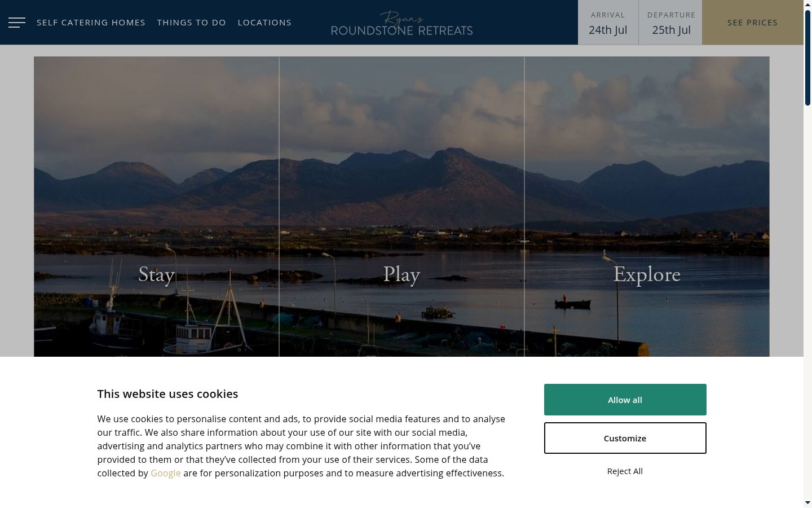Click the Customize cookies button
812x508 pixels.
point(625,438)
